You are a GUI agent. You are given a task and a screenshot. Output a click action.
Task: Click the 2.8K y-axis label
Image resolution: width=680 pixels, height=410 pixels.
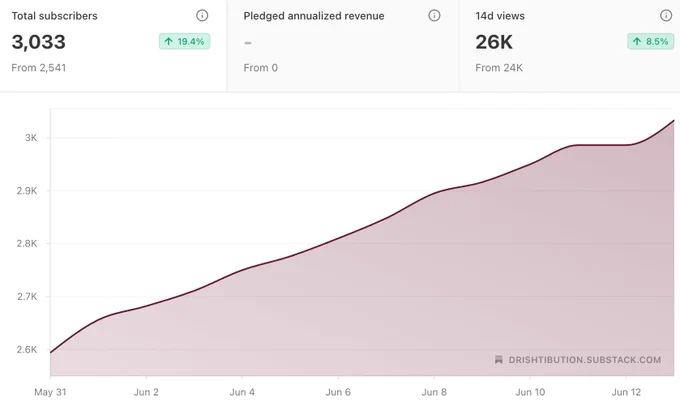(27, 244)
